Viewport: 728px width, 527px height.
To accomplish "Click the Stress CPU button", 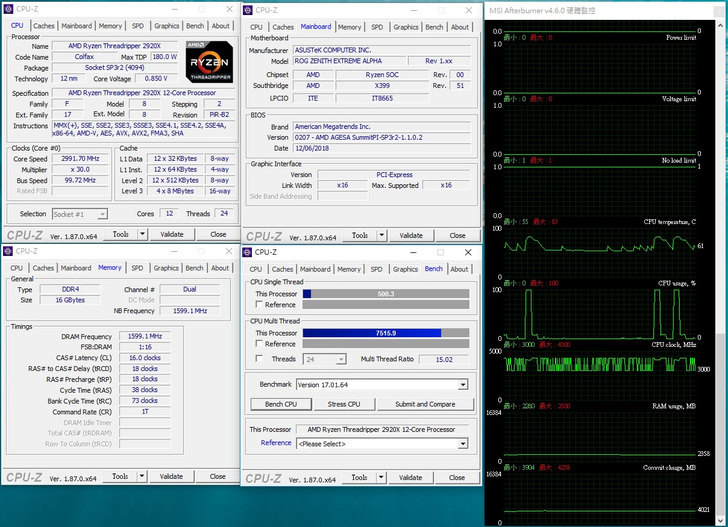I will (344, 404).
